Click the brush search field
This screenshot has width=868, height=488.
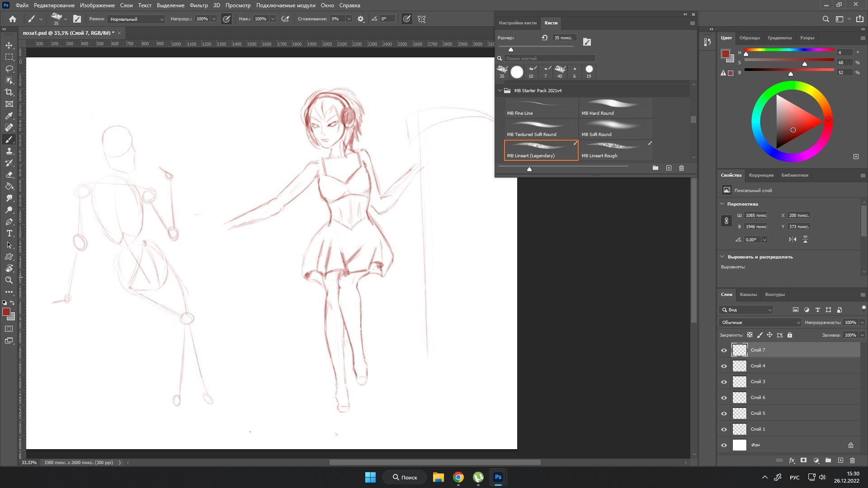click(549, 58)
